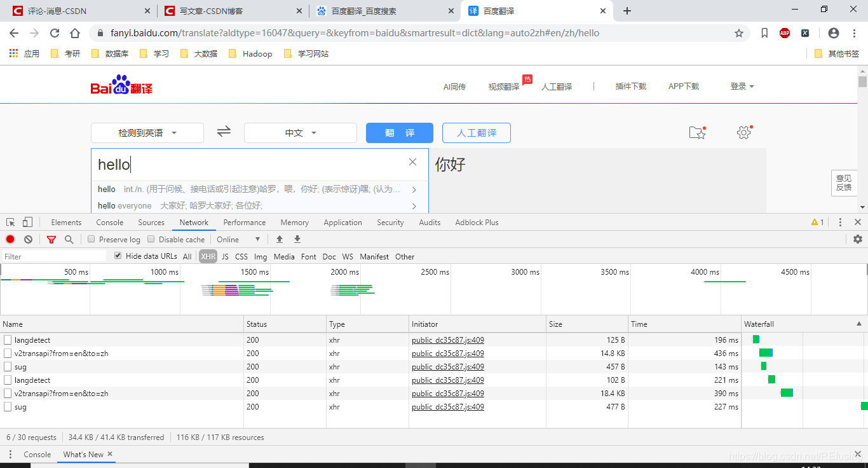Open the Online throttling dropdown
Image resolution: width=868 pixels, height=468 pixels.
click(239, 239)
